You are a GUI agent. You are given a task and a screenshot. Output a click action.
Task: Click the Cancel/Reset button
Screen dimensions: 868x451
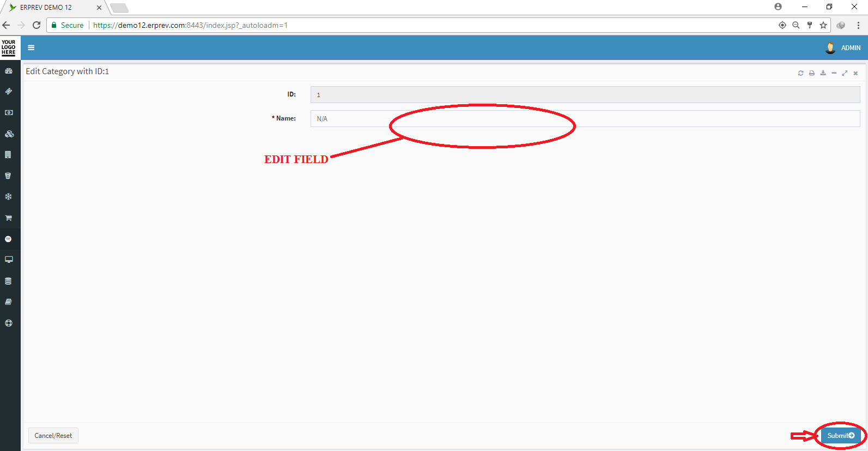tap(53, 436)
